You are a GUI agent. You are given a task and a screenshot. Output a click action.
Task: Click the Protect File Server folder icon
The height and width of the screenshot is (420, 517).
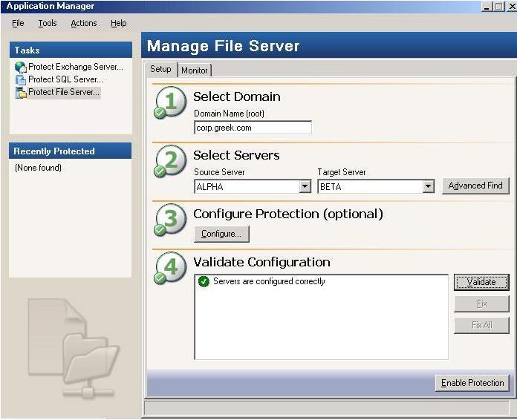click(21, 93)
